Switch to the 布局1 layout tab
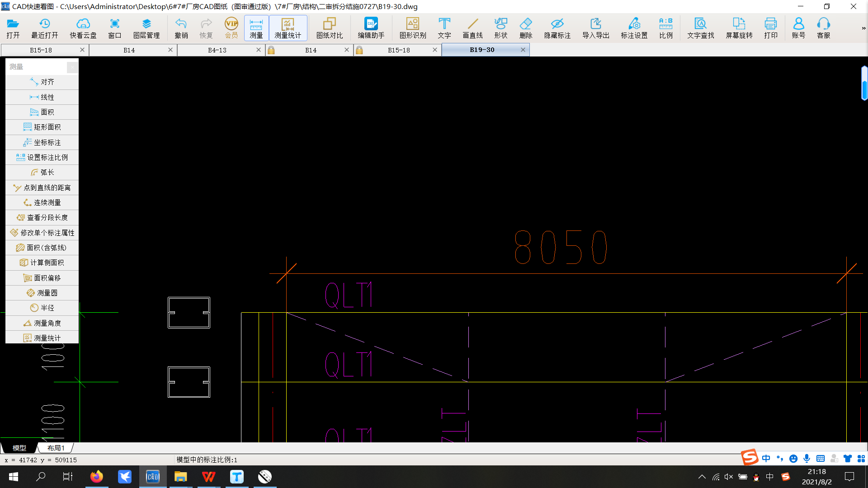868x488 pixels. [x=56, y=448]
